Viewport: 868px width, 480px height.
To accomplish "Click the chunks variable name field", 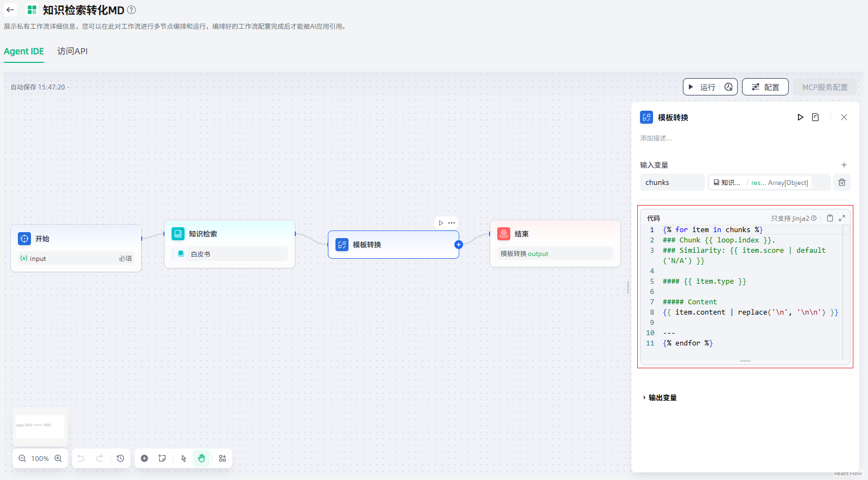I will [672, 182].
